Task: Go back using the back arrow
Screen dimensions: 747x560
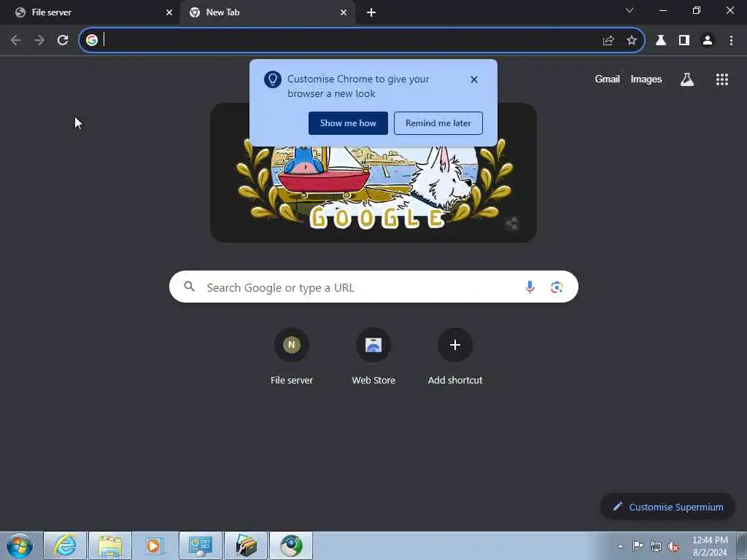Action: [x=16, y=40]
